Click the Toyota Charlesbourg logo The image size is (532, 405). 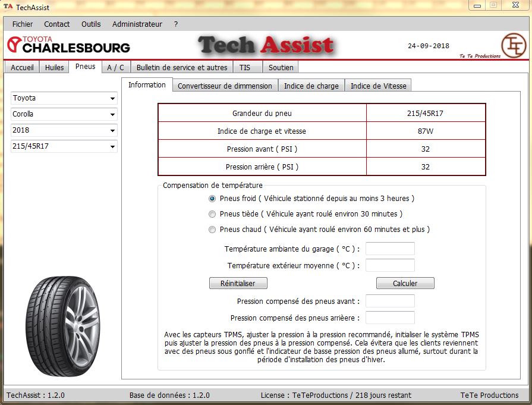(68, 45)
